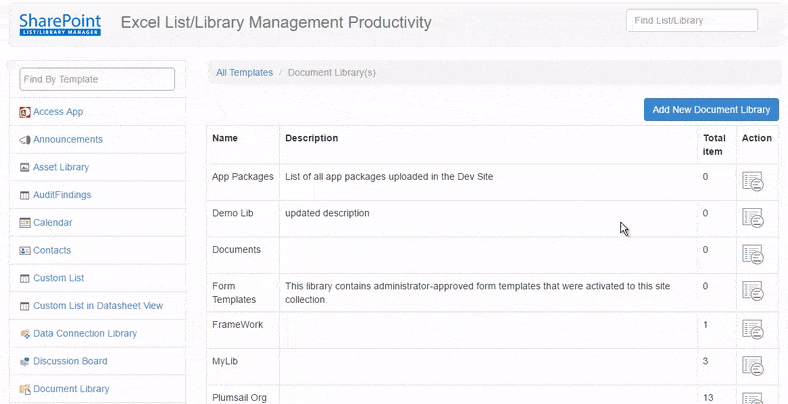Click the Asset Library picture icon
Viewport: 788px width, 404px height.
25,167
